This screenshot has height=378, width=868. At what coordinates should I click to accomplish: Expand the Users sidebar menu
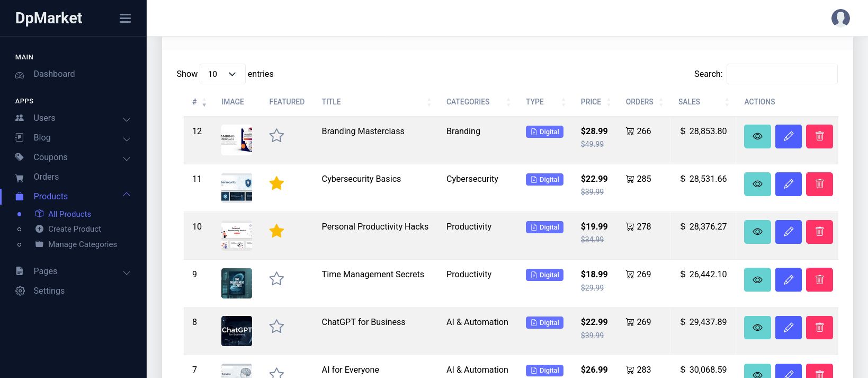[73, 118]
